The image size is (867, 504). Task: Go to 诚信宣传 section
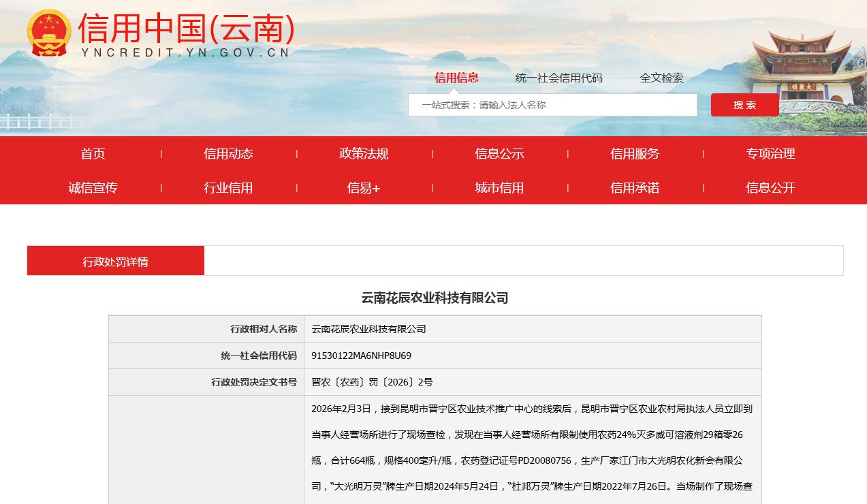point(93,188)
